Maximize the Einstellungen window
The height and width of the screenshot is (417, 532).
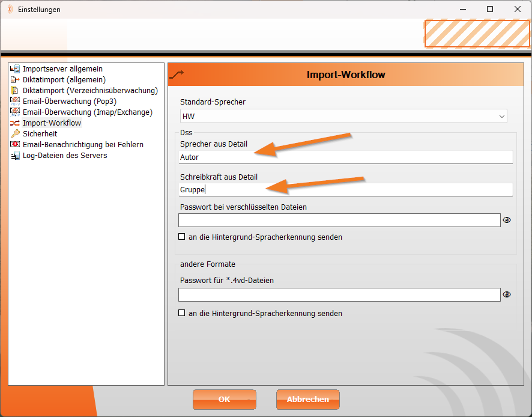click(x=490, y=9)
